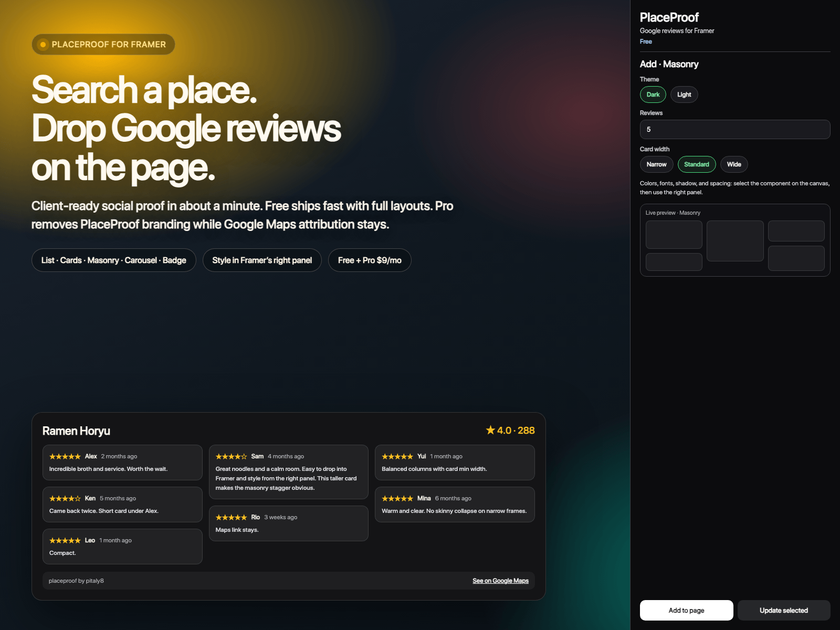Click the star rating on Yui's review
The width and height of the screenshot is (840, 630).
click(397, 457)
